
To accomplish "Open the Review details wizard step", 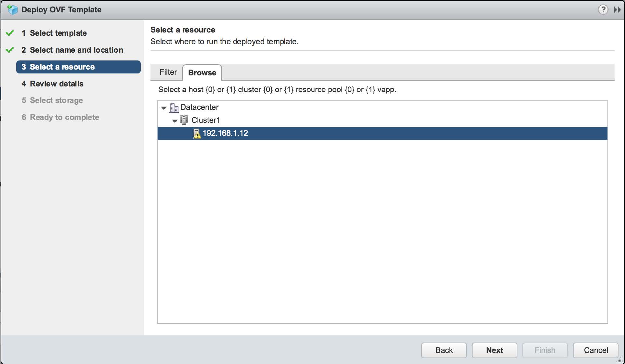I will coord(56,84).
